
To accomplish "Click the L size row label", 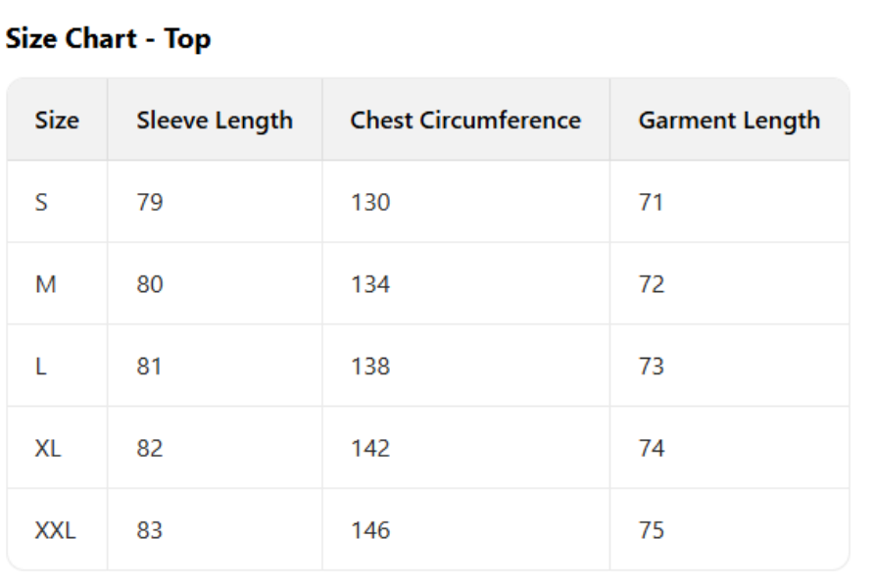I will [40, 367].
